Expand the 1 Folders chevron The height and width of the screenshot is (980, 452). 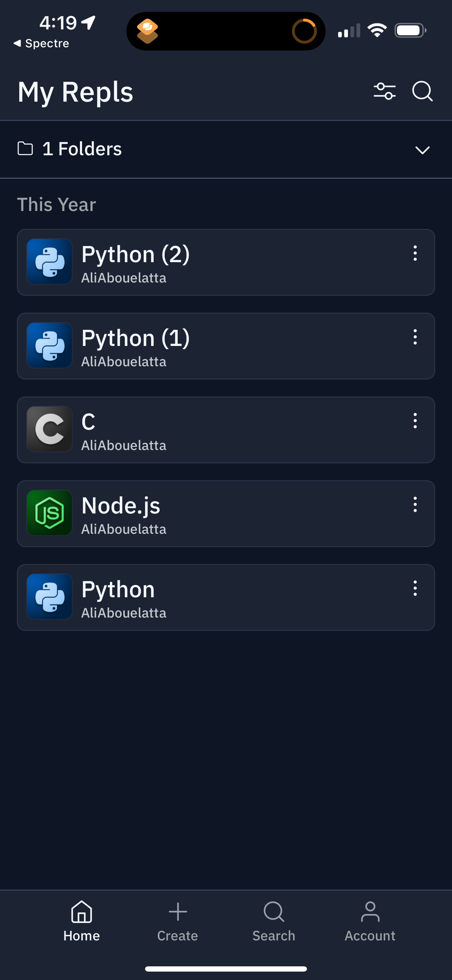[x=422, y=150]
